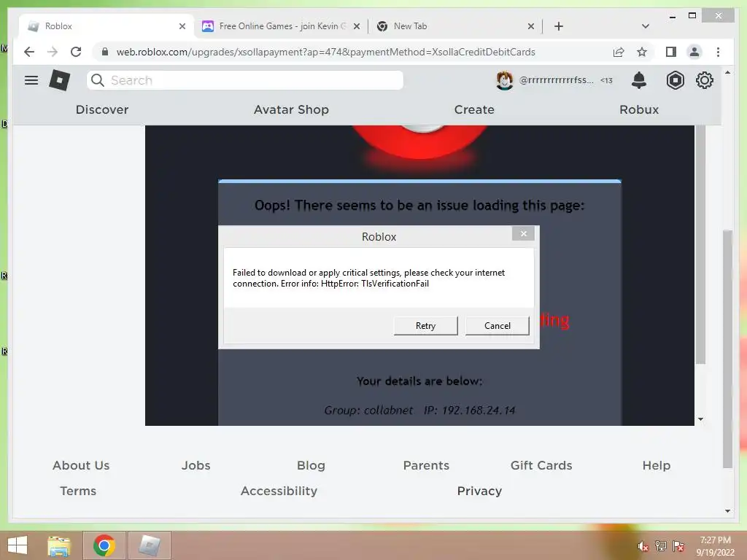The width and height of the screenshot is (747, 560).
Task: Open the Accessibility footer link
Action: coord(279,491)
